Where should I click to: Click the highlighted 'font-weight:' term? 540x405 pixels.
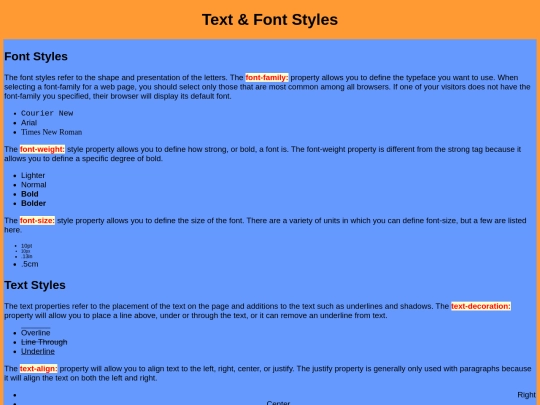pos(42,149)
